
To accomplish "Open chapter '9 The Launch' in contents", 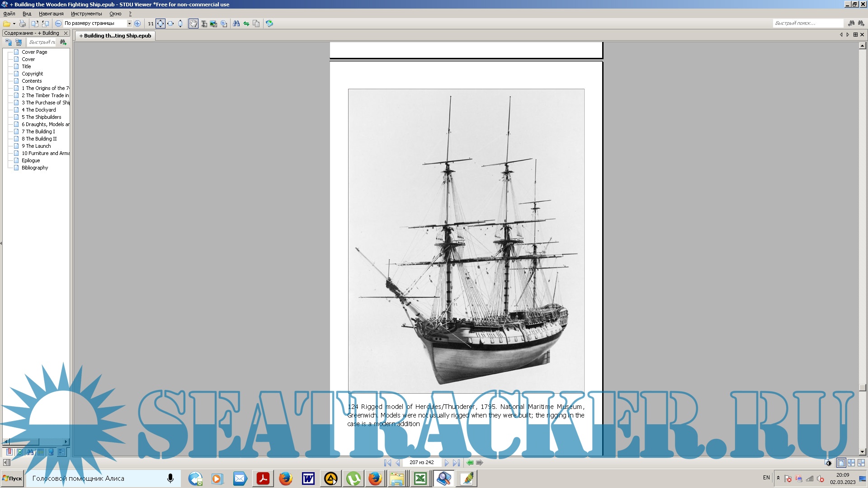I will click(x=38, y=146).
